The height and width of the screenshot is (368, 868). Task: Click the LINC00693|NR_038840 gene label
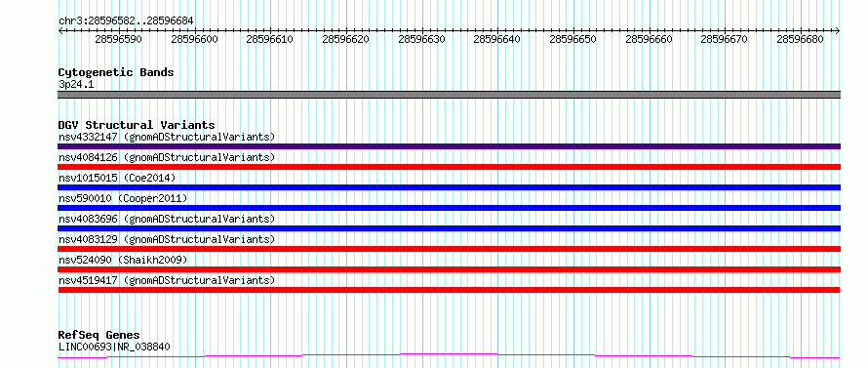click(114, 347)
